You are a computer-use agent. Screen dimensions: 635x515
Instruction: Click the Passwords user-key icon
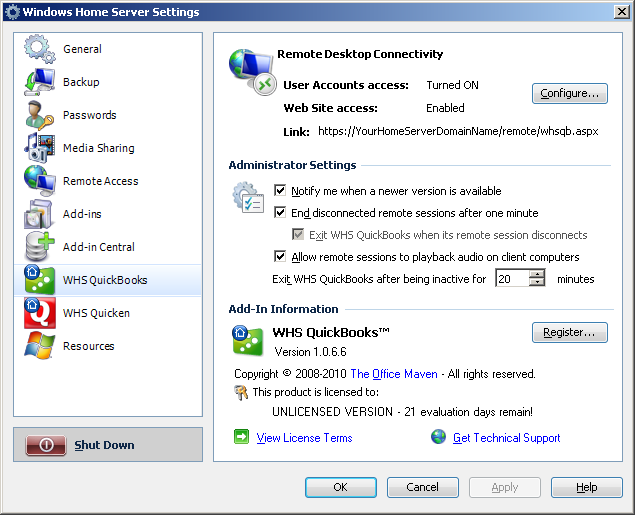coord(39,115)
